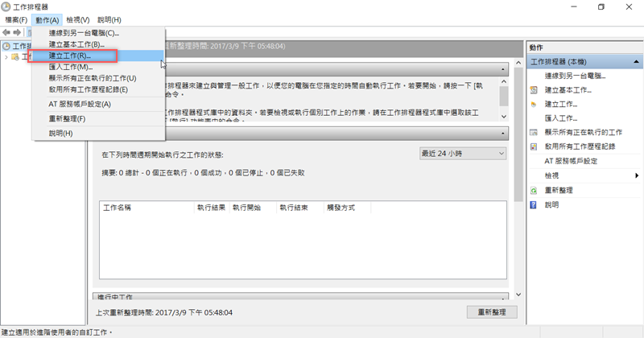Viewport: 644px width, 338px height.
Task: Choose 連線到另一台電腦(C)... from the menu
Action: [98, 33]
